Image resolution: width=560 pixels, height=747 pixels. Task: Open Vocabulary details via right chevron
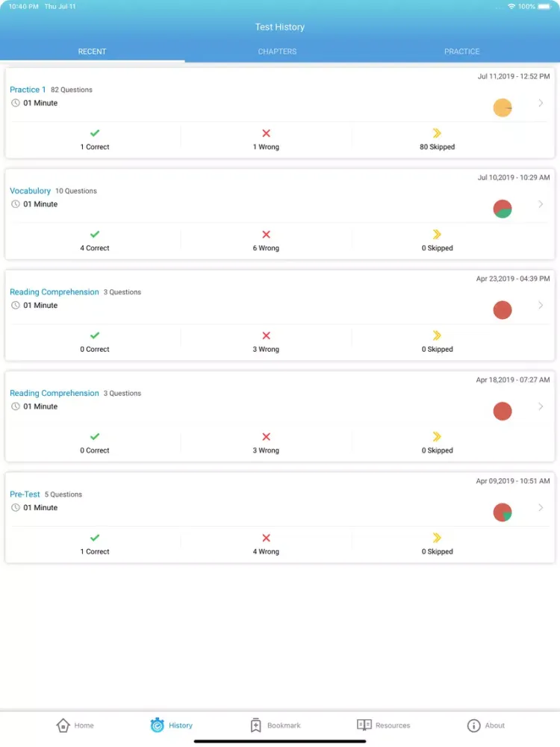(x=541, y=204)
